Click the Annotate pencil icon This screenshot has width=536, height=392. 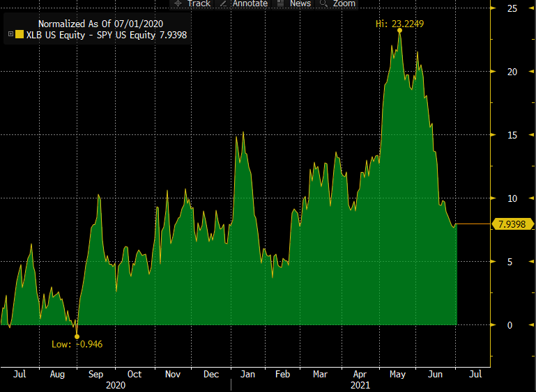[x=222, y=3]
